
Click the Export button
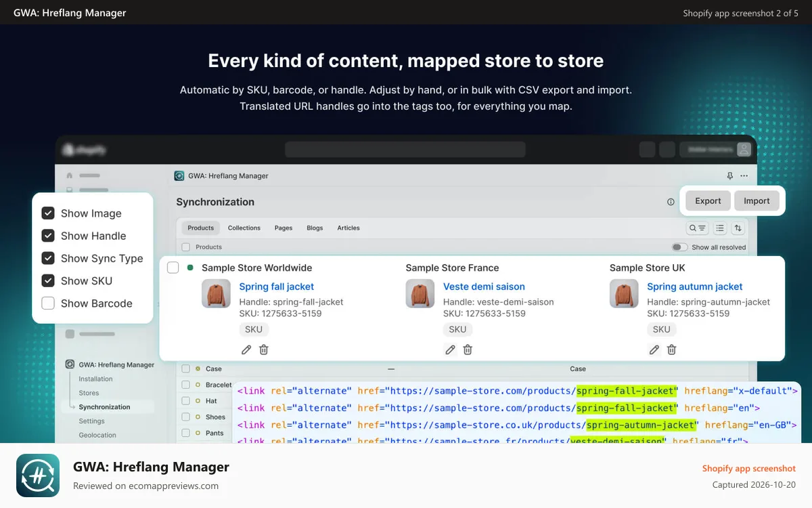tap(708, 200)
